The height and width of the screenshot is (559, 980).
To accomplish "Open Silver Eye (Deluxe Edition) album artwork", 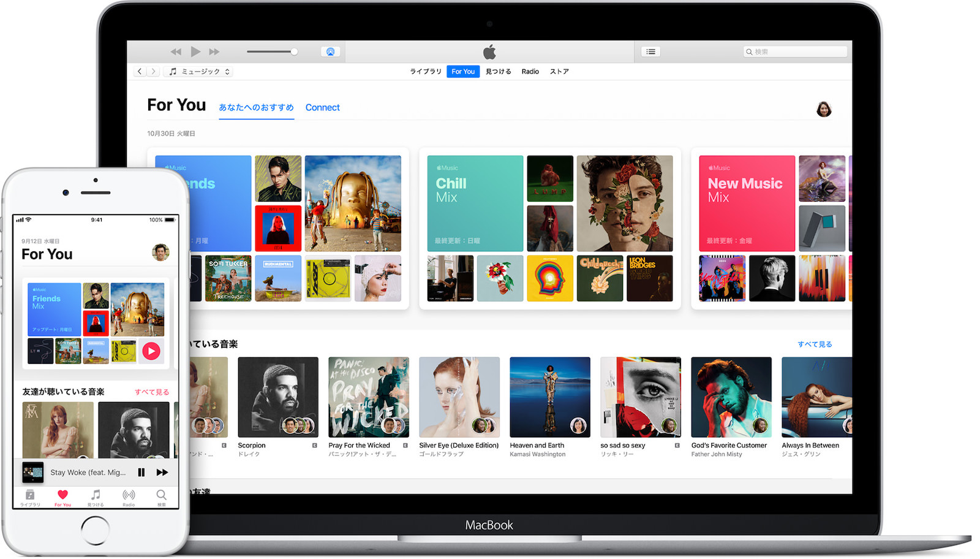I will click(459, 397).
